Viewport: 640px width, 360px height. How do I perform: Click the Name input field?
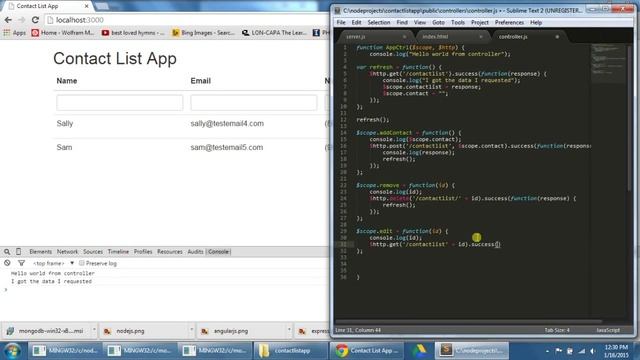pos(120,102)
